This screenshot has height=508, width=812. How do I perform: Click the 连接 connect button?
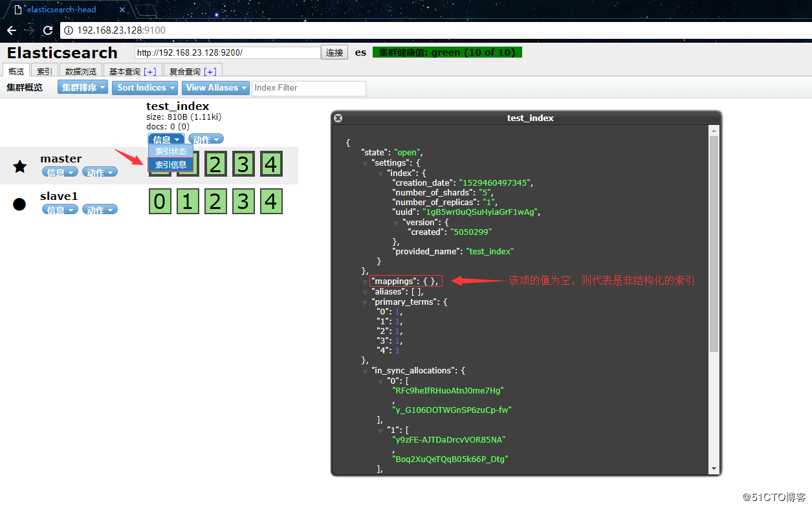[x=335, y=52]
